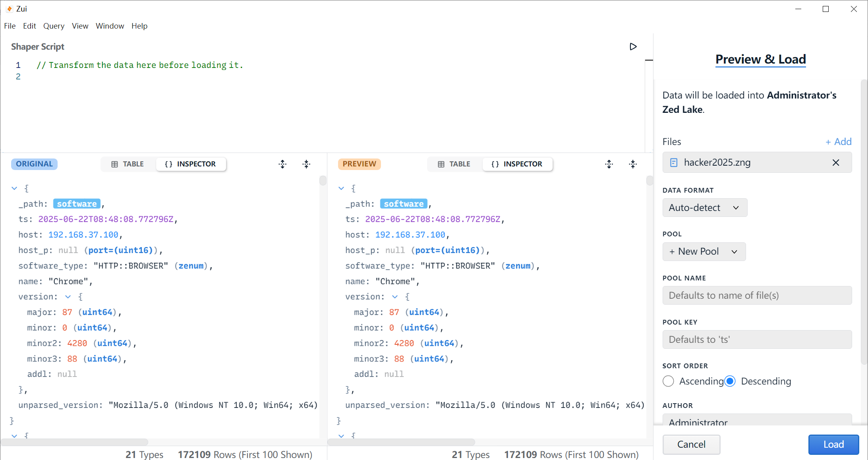
Task: Click expand all icon in Original pane
Action: click(282, 164)
